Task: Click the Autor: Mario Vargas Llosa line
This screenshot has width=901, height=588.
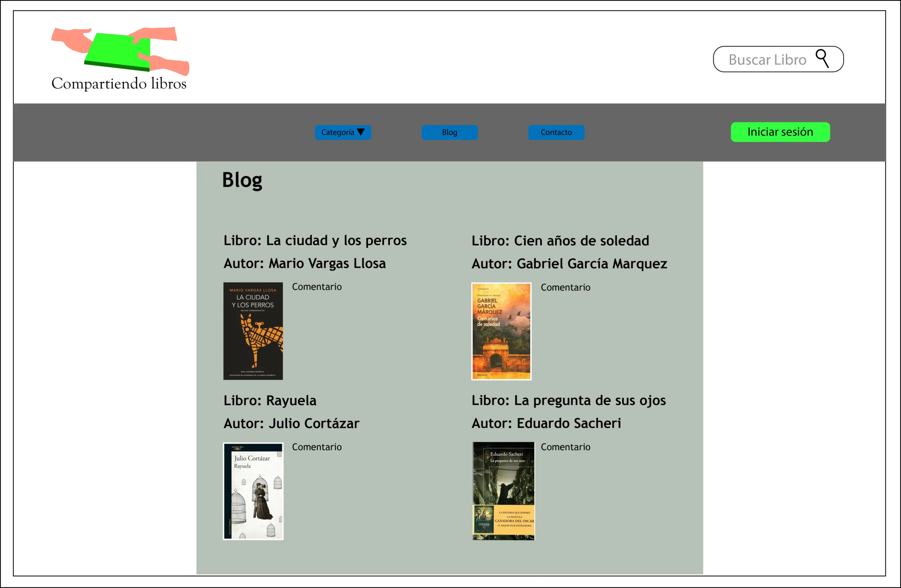Action: pos(304,263)
